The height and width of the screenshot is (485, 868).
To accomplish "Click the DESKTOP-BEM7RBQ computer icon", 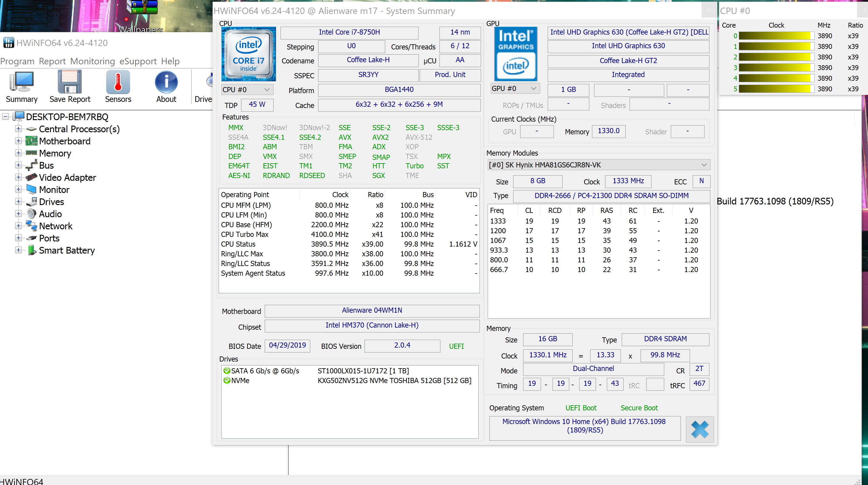I will (x=19, y=116).
